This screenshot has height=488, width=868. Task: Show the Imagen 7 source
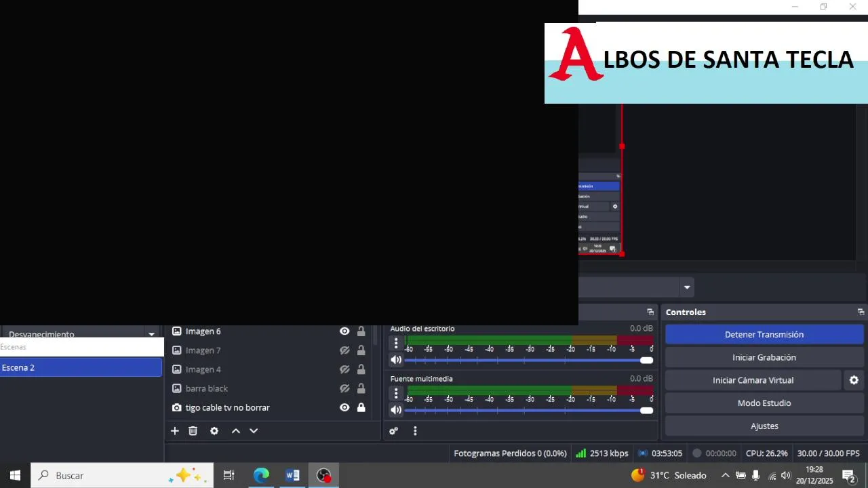[344, 350]
